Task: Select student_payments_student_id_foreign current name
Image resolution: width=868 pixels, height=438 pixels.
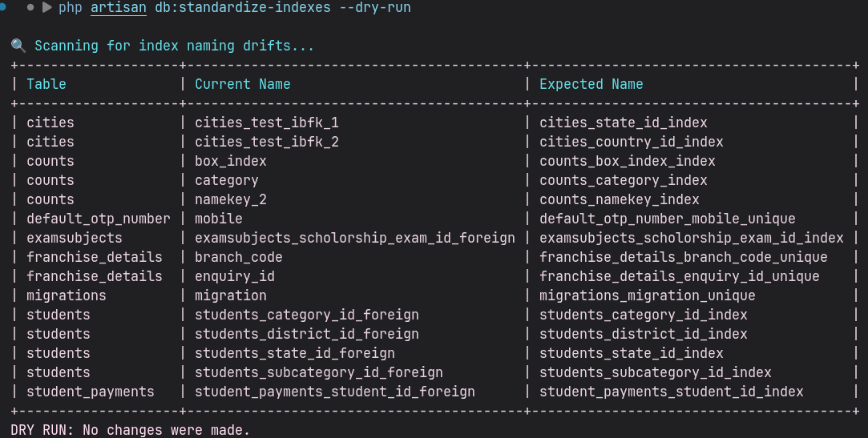Action: (x=335, y=392)
